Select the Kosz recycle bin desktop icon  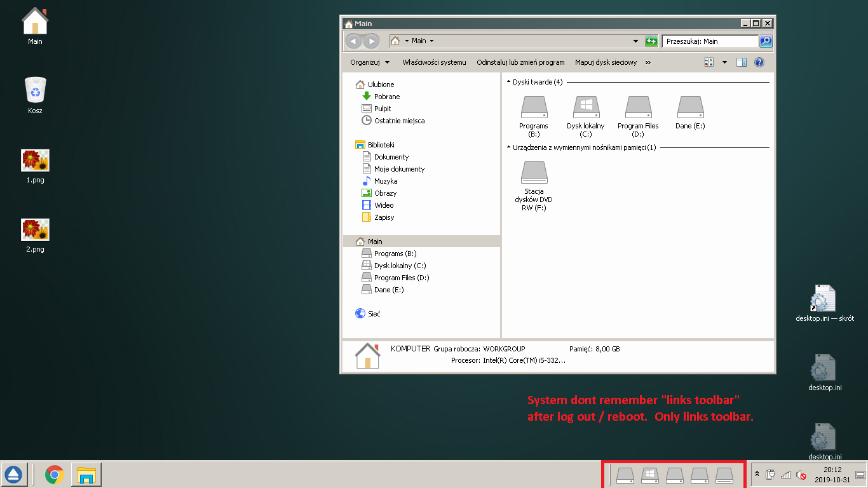pos(35,95)
